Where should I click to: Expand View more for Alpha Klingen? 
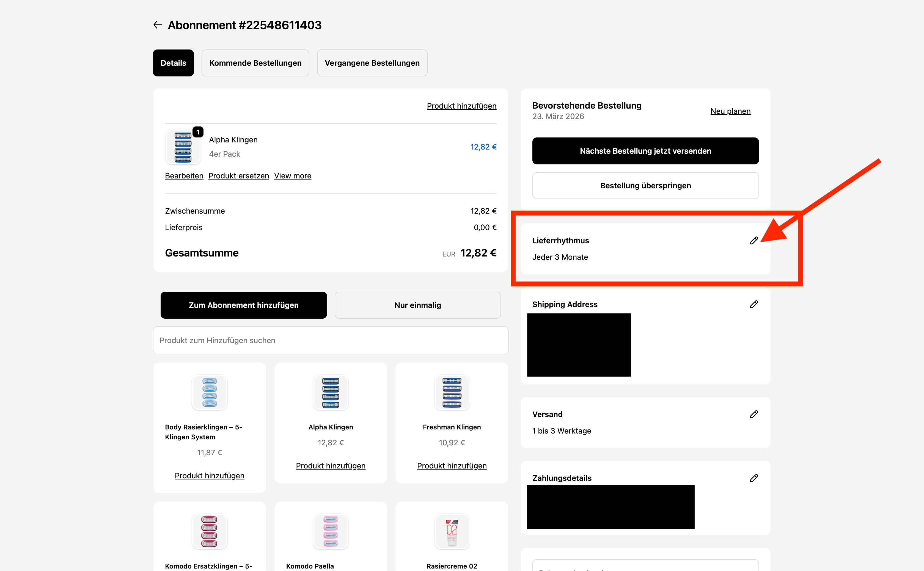(x=292, y=176)
